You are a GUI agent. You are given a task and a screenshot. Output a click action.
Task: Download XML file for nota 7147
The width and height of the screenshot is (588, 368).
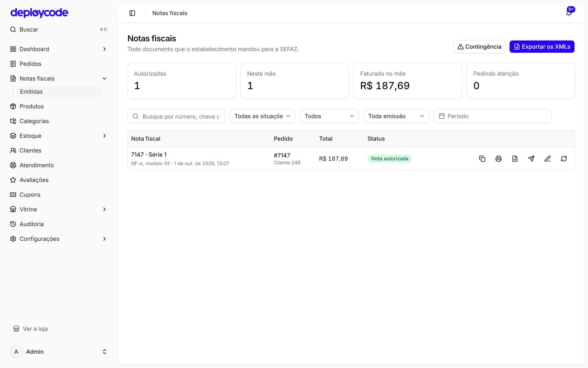pyautogui.click(x=515, y=159)
